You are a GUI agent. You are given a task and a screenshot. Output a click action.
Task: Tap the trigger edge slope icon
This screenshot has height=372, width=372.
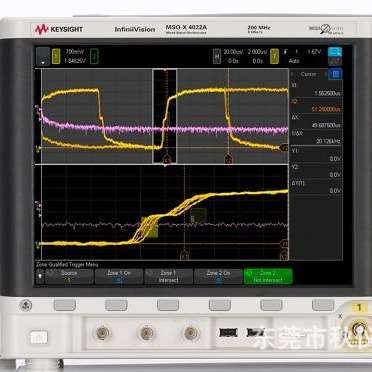click(x=286, y=52)
